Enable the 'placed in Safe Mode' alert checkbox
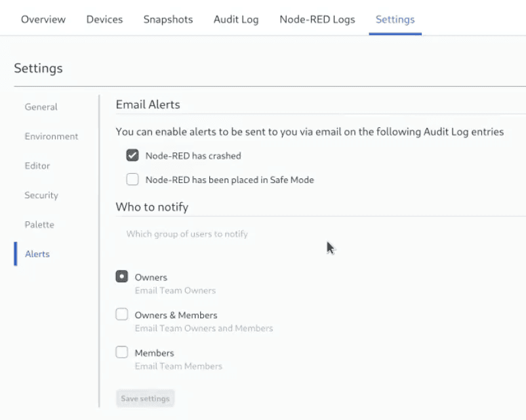Viewport: 526px width, 420px height. pyautogui.click(x=132, y=179)
